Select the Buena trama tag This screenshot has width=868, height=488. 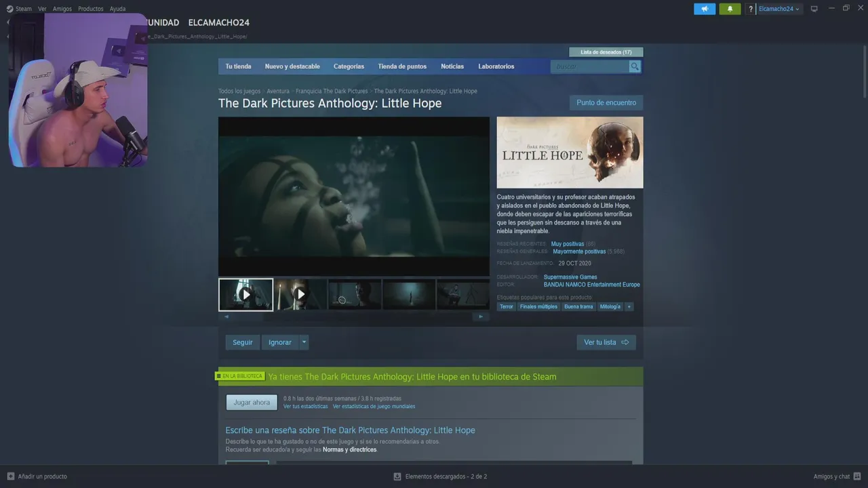pyautogui.click(x=578, y=306)
